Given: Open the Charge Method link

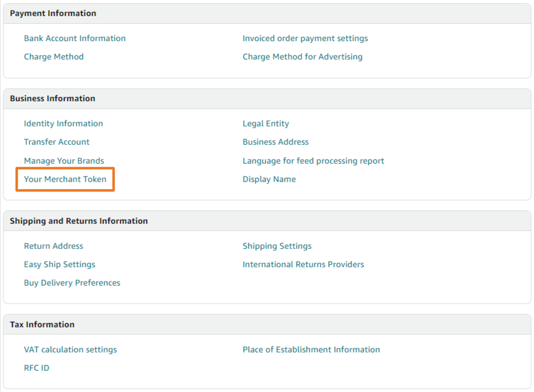Looking at the screenshot, I should pos(53,57).
